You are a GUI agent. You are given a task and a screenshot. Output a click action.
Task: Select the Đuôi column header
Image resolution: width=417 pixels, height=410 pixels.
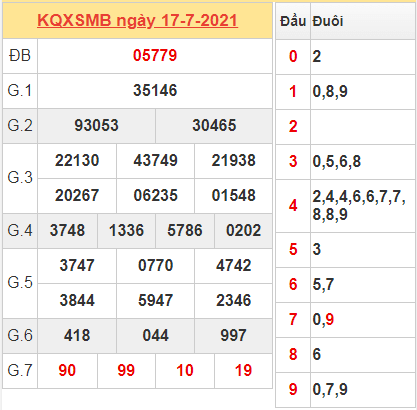[x=328, y=21]
